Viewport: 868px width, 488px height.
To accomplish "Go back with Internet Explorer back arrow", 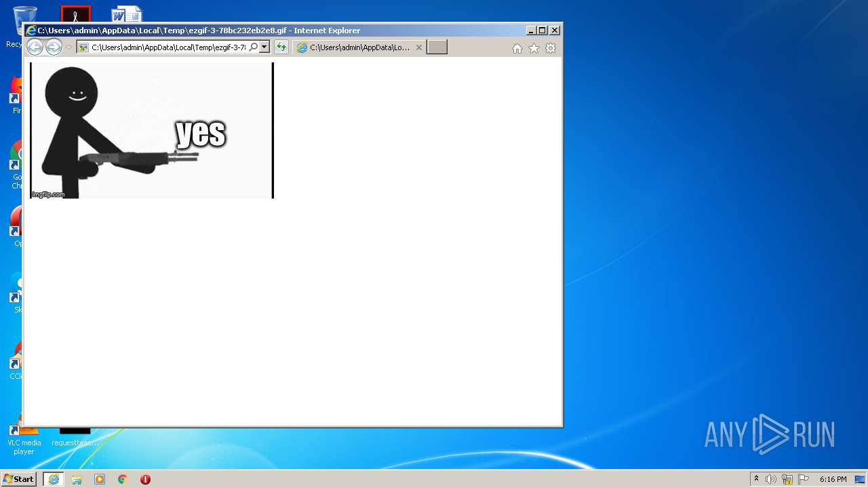I will click(x=35, y=47).
